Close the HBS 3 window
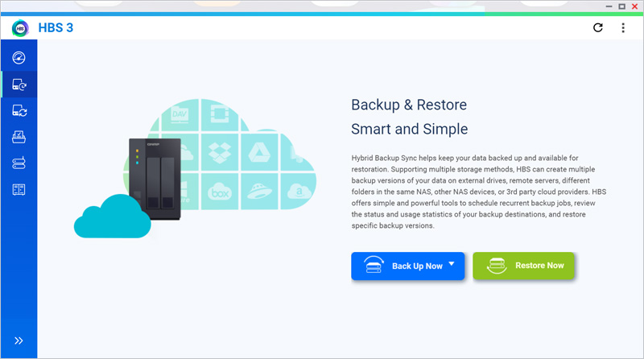Viewport: 644px width, 359px height. [x=635, y=6]
